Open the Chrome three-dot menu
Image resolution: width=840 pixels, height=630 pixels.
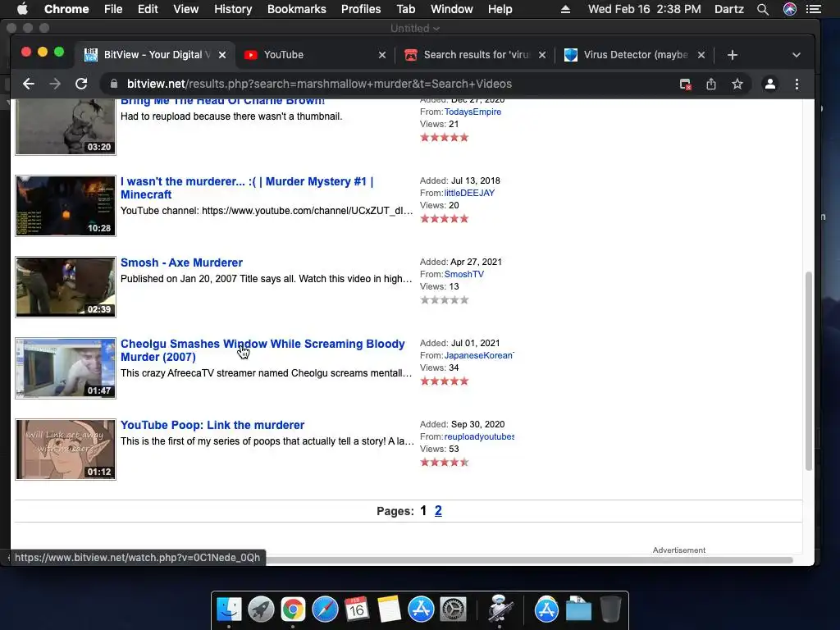797,84
